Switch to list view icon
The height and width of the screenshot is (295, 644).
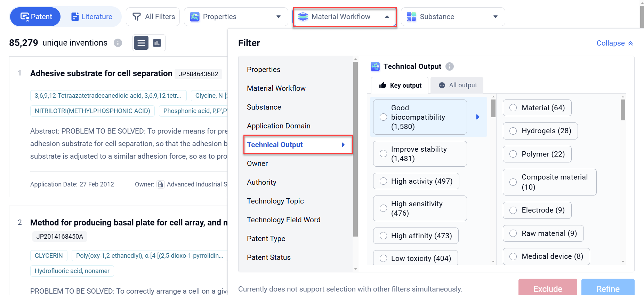coord(141,43)
